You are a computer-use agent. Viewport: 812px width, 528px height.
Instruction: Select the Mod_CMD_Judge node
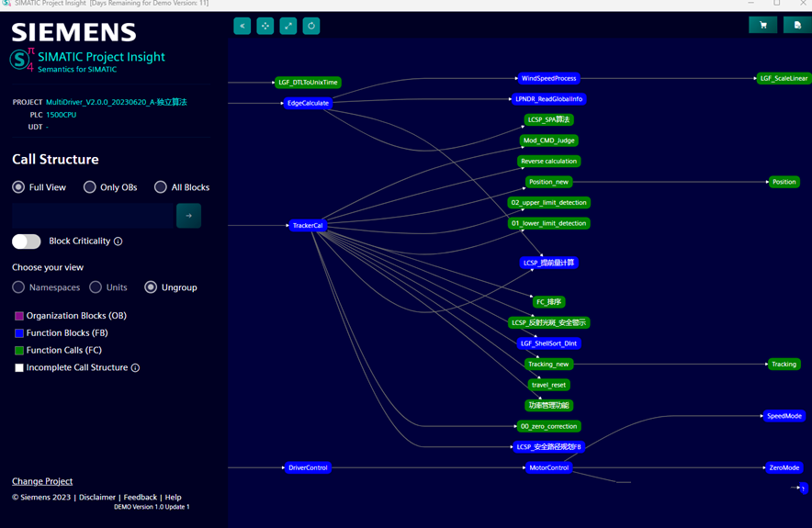(x=549, y=140)
